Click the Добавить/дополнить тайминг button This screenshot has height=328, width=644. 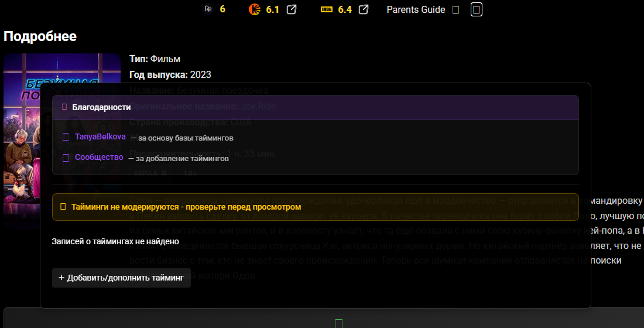pyautogui.click(x=121, y=278)
